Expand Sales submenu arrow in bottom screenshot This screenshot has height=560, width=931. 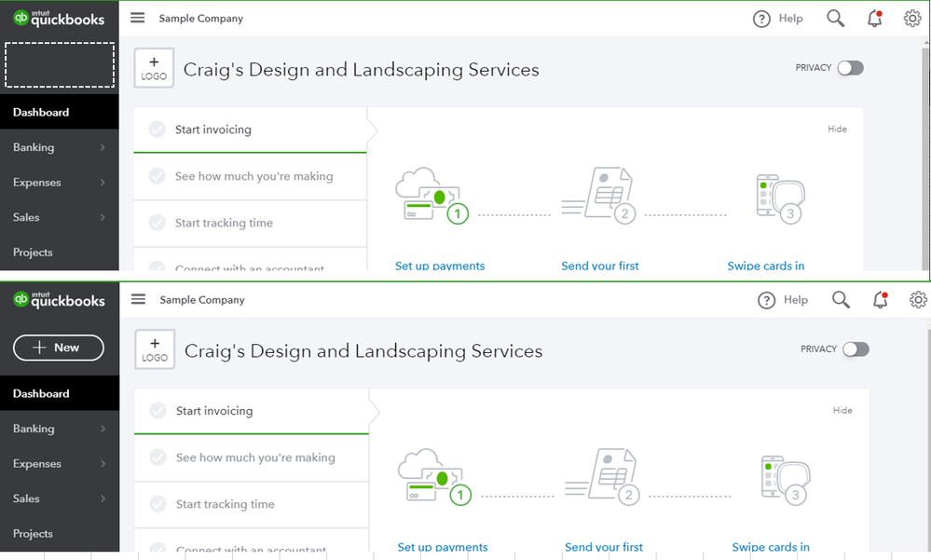103,499
